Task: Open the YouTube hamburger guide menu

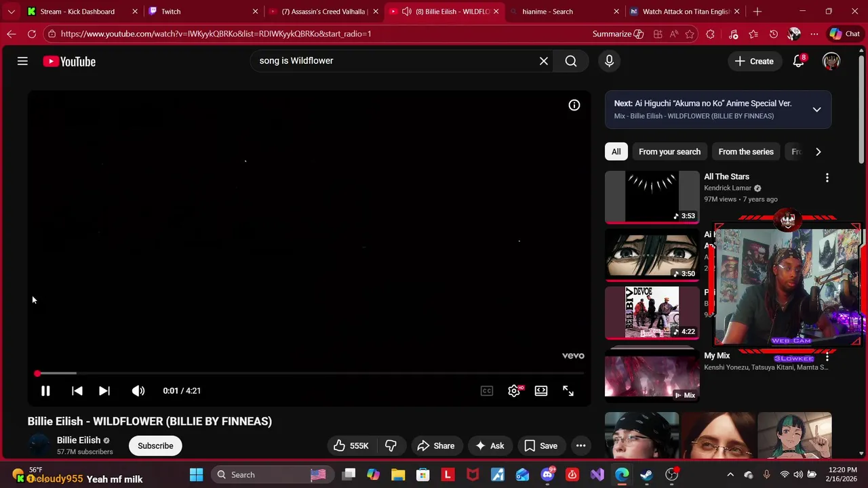Action: pyautogui.click(x=22, y=62)
